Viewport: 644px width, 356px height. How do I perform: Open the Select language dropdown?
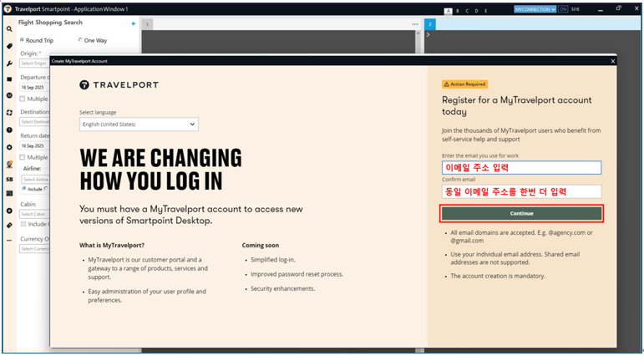(139, 125)
